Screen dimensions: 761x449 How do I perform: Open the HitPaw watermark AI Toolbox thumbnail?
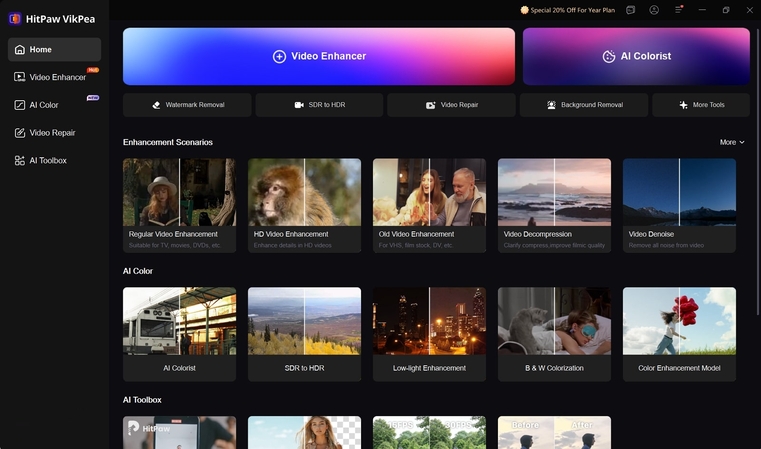pyautogui.click(x=180, y=432)
